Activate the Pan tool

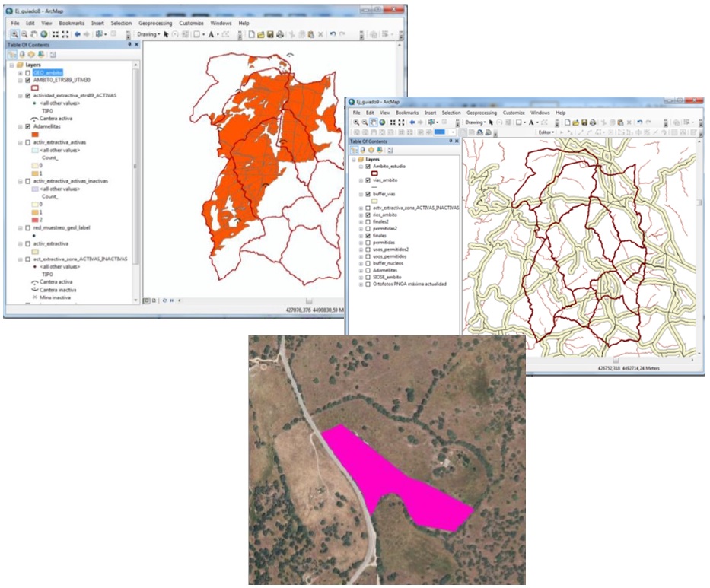tap(33, 33)
